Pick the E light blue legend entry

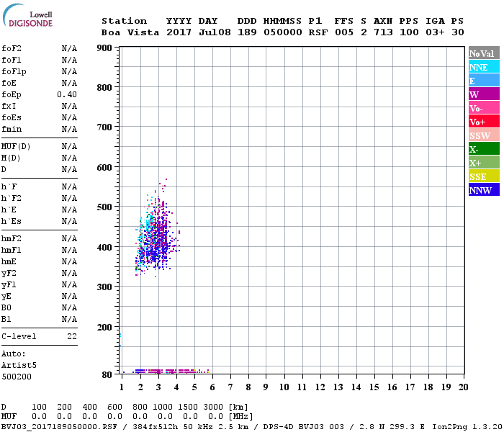click(x=483, y=81)
